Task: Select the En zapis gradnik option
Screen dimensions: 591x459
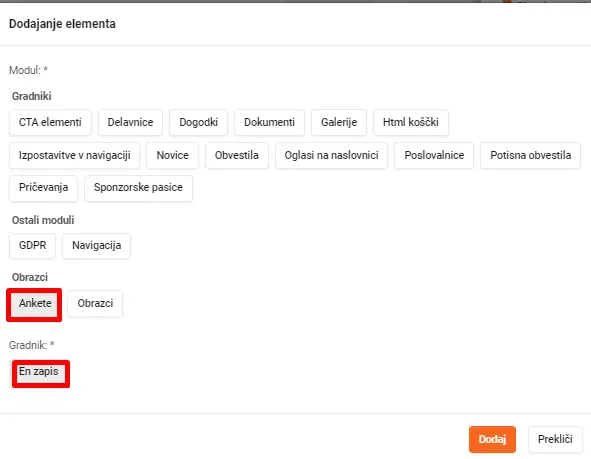Action: [41, 373]
